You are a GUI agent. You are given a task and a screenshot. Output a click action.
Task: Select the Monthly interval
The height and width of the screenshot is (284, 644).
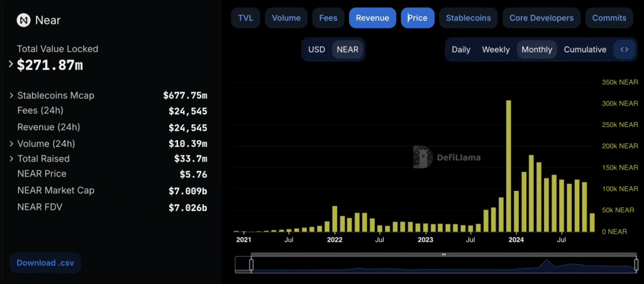pyautogui.click(x=537, y=50)
